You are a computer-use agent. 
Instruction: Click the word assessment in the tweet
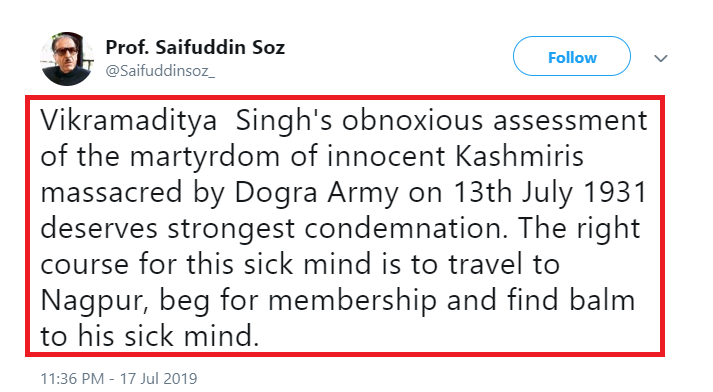point(570,121)
